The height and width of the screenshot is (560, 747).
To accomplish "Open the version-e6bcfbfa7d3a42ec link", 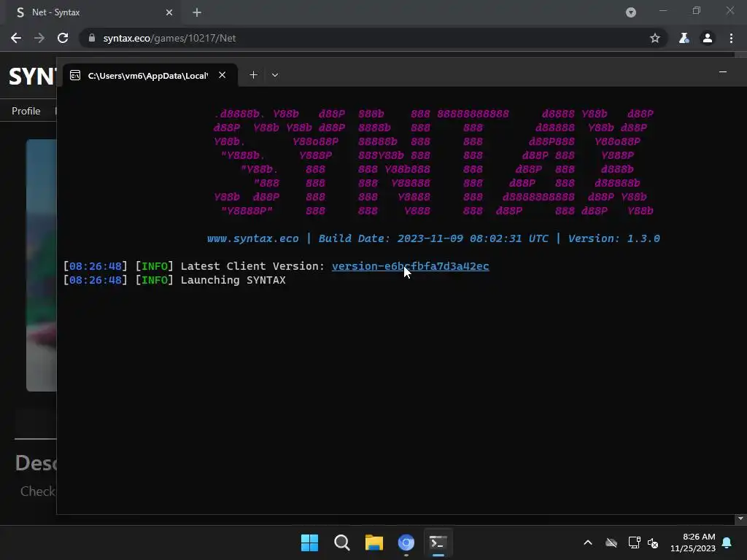I will 410,266.
